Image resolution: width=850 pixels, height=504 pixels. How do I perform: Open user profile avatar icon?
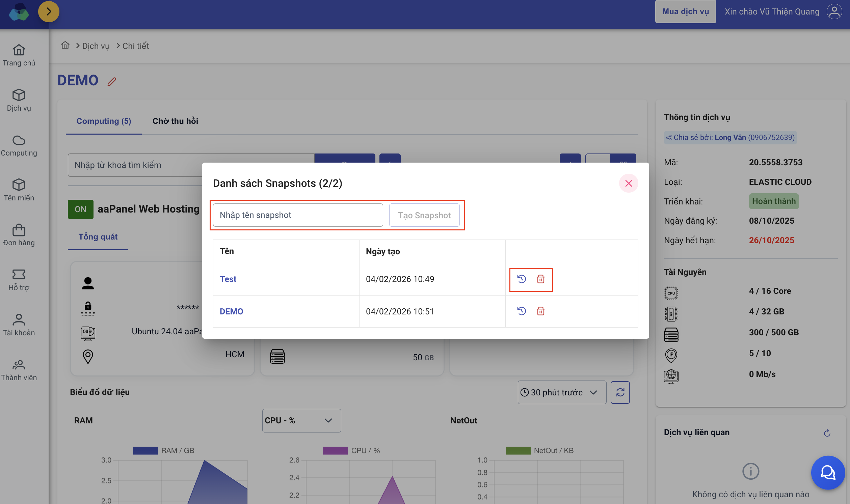[834, 12]
